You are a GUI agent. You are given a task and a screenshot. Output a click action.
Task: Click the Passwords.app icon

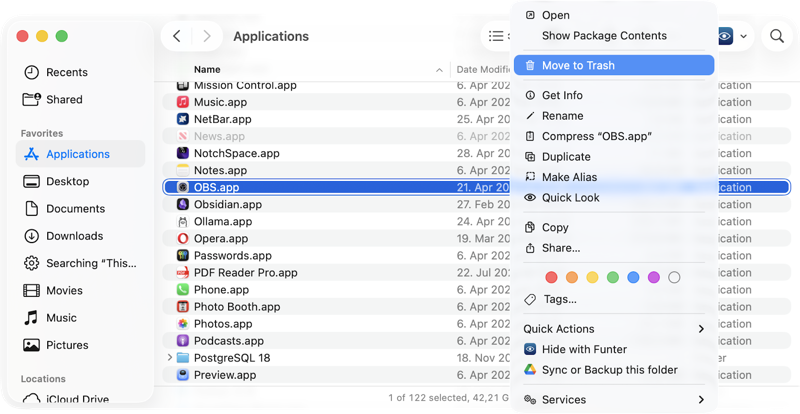pos(183,256)
